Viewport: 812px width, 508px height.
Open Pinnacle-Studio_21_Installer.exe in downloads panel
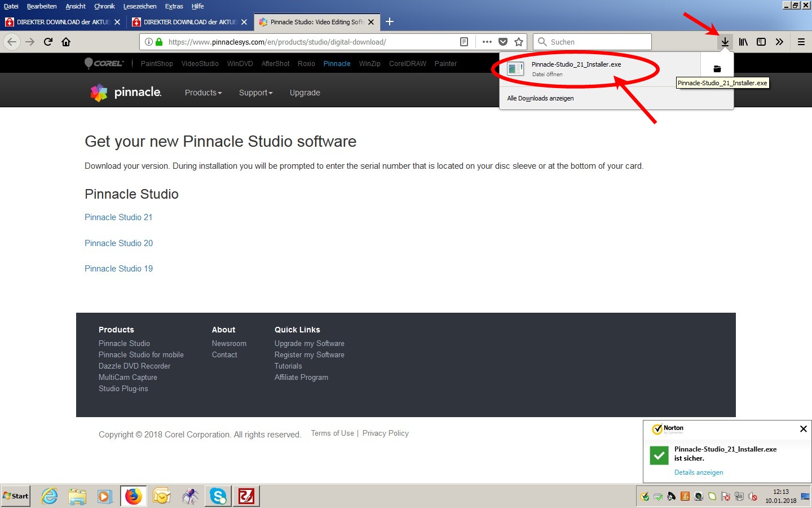[x=600, y=69]
